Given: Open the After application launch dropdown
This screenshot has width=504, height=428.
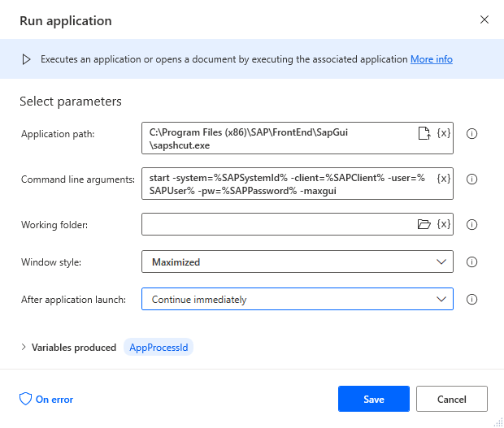Looking at the screenshot, I should pyautogui.click(x=298, y=299).
